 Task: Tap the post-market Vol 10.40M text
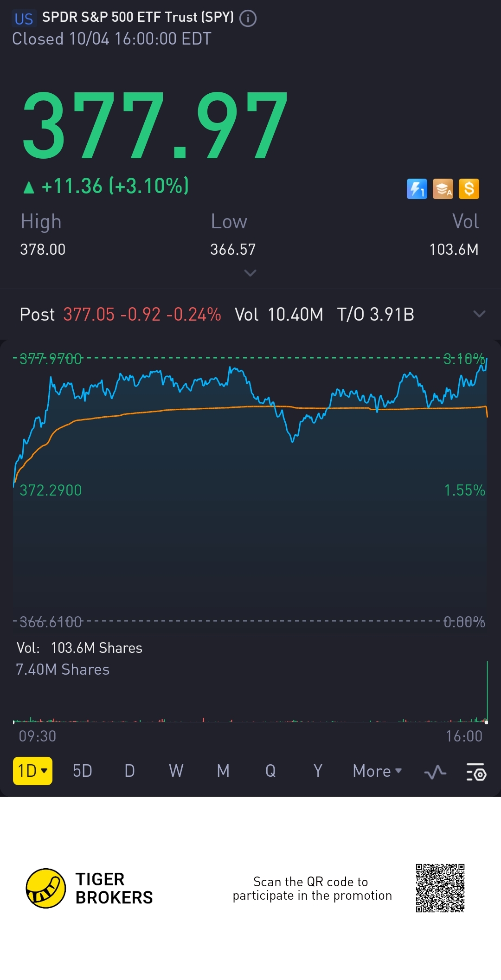tap(279, 315)
